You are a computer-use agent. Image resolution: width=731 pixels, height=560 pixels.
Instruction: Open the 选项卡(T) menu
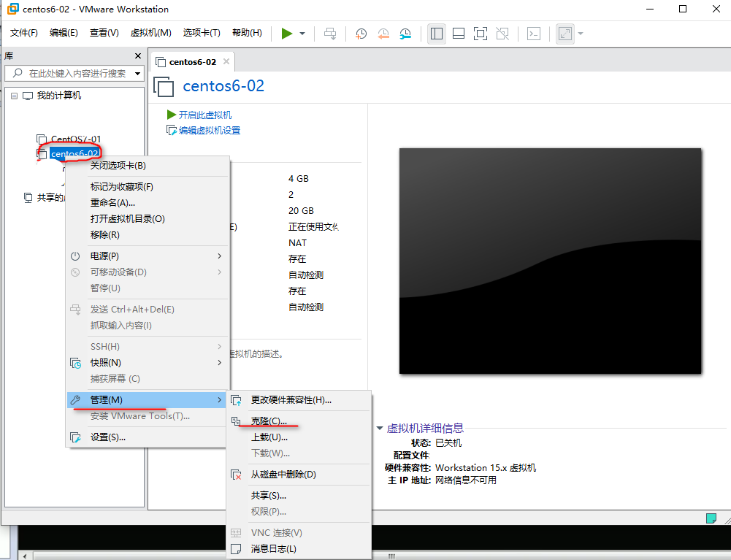click(x=202, y=33)
